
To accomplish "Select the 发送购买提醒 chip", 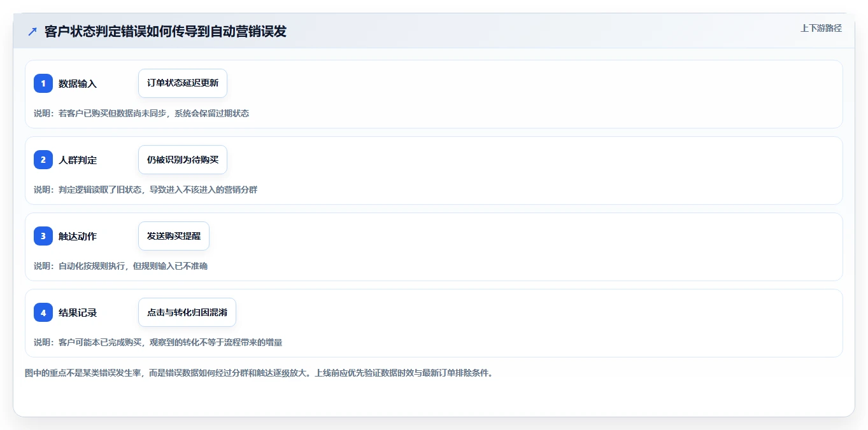I will click(174, 236).
